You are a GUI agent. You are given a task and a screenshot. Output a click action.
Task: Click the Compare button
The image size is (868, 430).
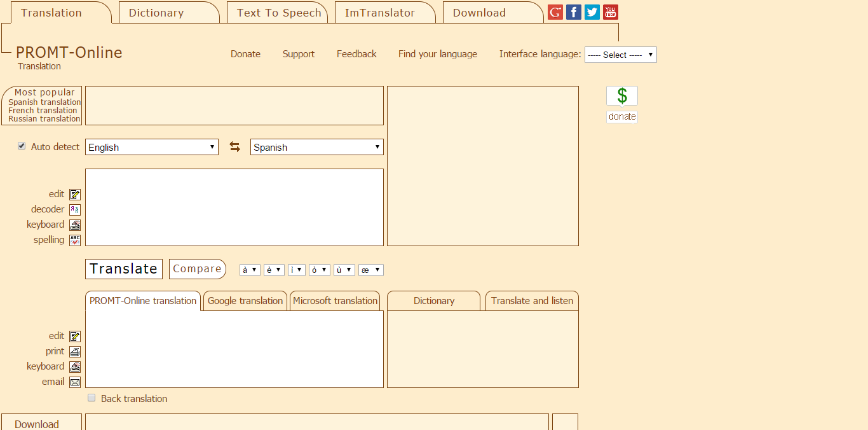198,268
